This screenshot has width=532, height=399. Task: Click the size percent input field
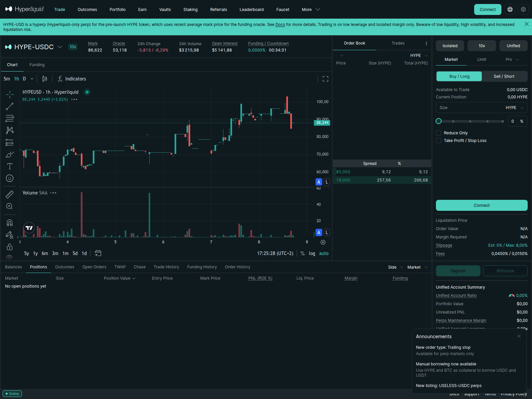[x=517, y=121]
